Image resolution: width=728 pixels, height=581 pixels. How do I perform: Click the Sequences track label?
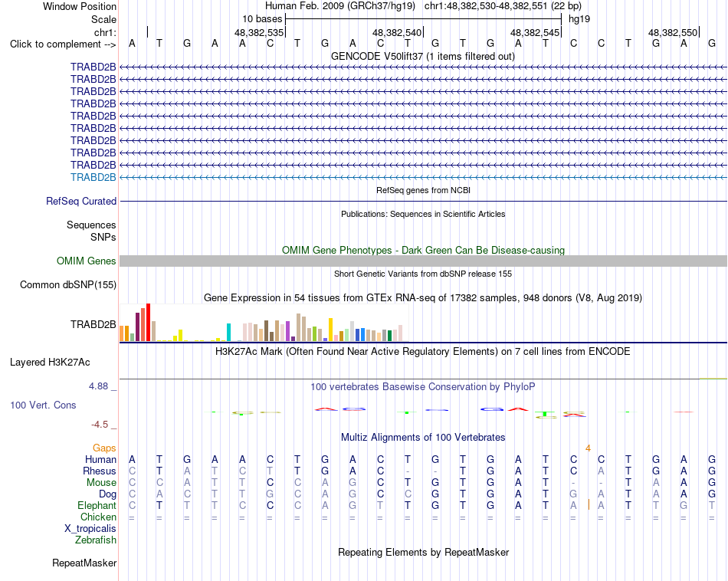pos(91,225)
